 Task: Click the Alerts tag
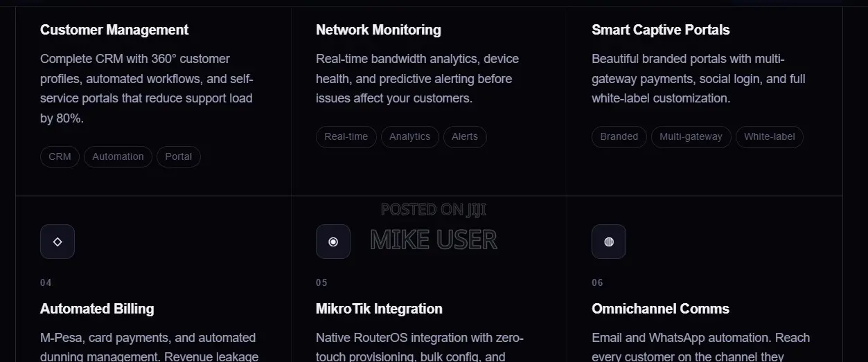click(465, 136)
